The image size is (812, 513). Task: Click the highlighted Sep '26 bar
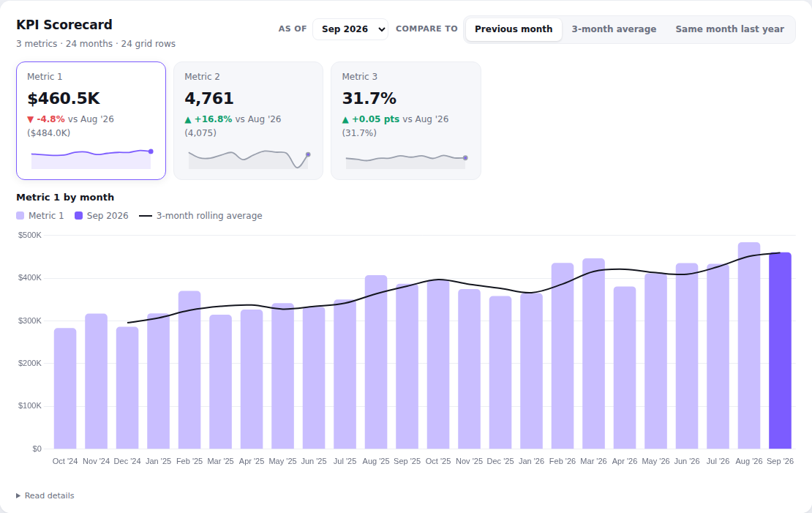pos(780,351)
